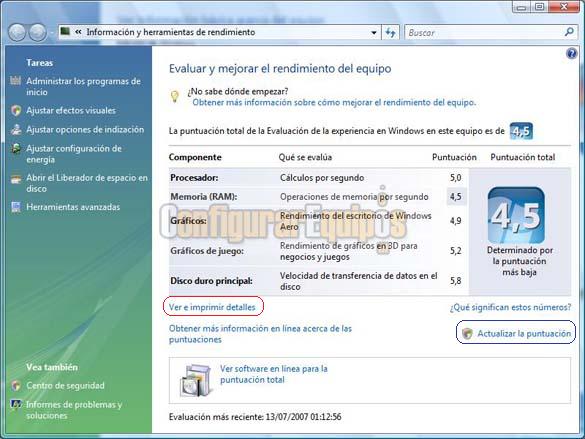Click the double chevron in address bar
585x439 pixels.
click(x=78, y=32)
